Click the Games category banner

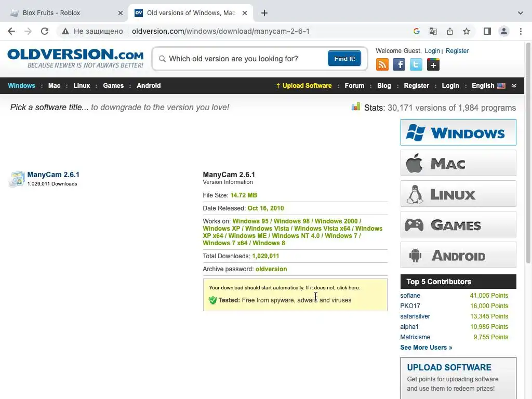click(x=458, y=224)
